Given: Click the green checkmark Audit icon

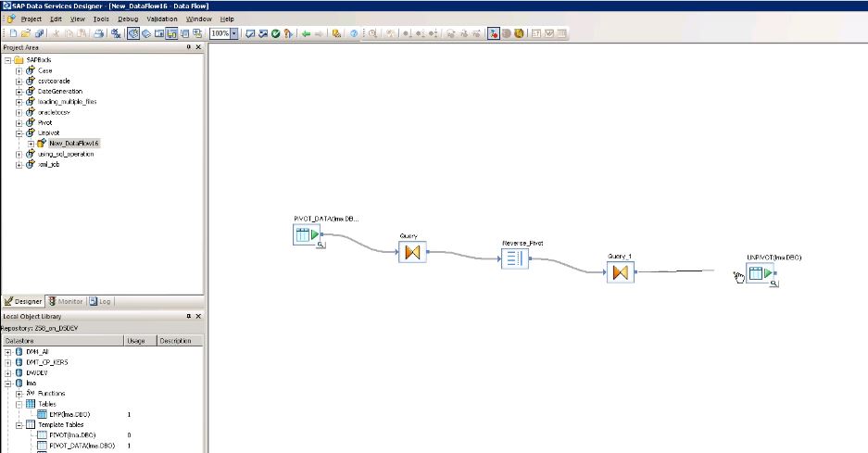Looking at the screenshot, I should coord(276,33).
